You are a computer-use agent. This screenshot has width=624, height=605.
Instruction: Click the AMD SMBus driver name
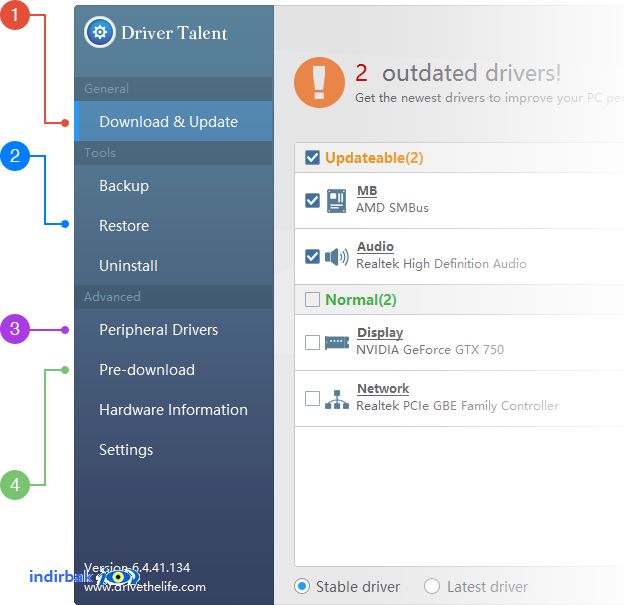pos(392,208)
